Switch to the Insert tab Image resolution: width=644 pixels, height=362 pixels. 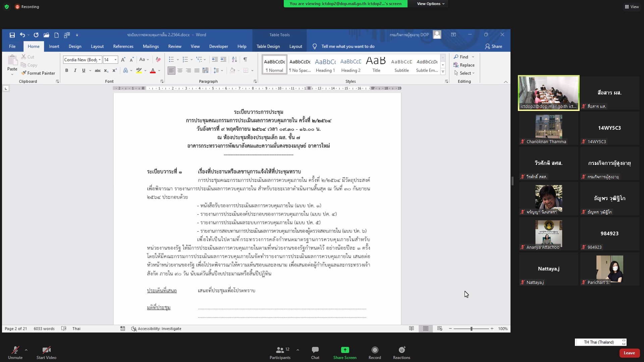(x=54, y=47)
